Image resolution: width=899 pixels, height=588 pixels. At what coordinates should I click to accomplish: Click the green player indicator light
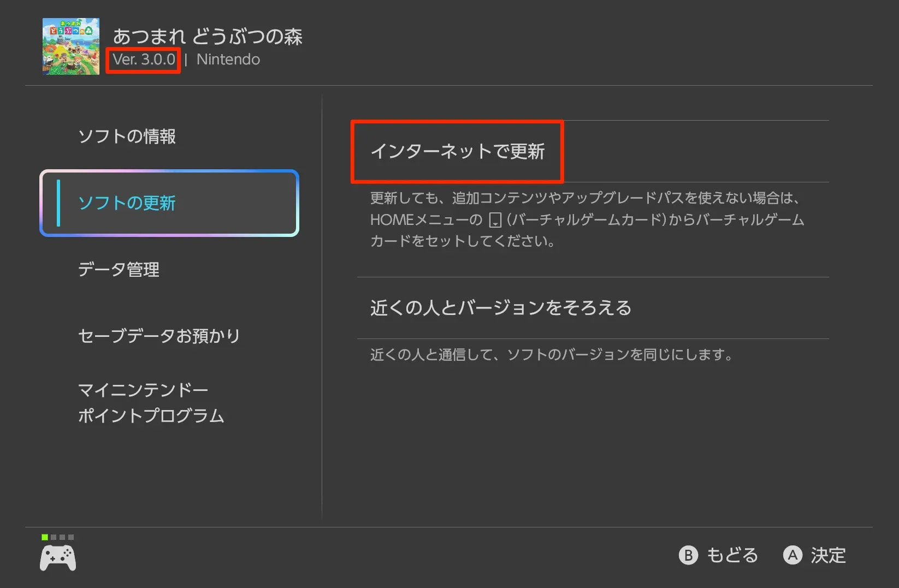click(x=45, y=537)
